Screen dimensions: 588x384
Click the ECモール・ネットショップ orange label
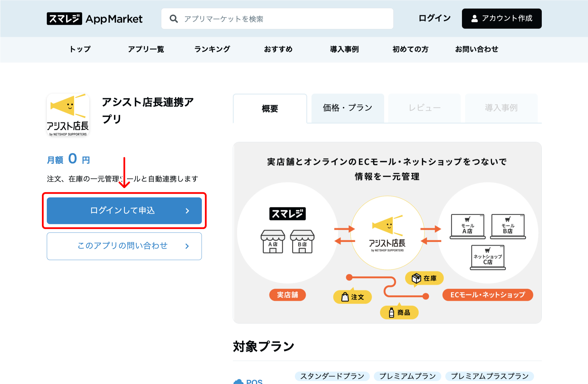(x=488, y=295)
